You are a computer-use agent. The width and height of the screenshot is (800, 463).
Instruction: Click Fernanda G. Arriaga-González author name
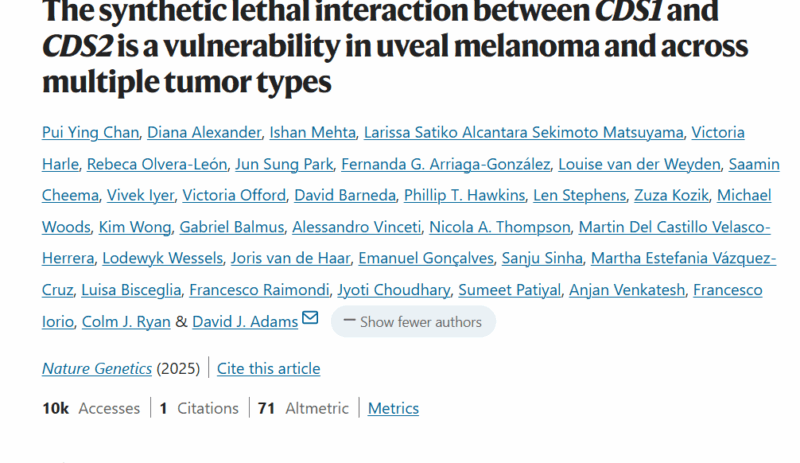coord(445,164)
